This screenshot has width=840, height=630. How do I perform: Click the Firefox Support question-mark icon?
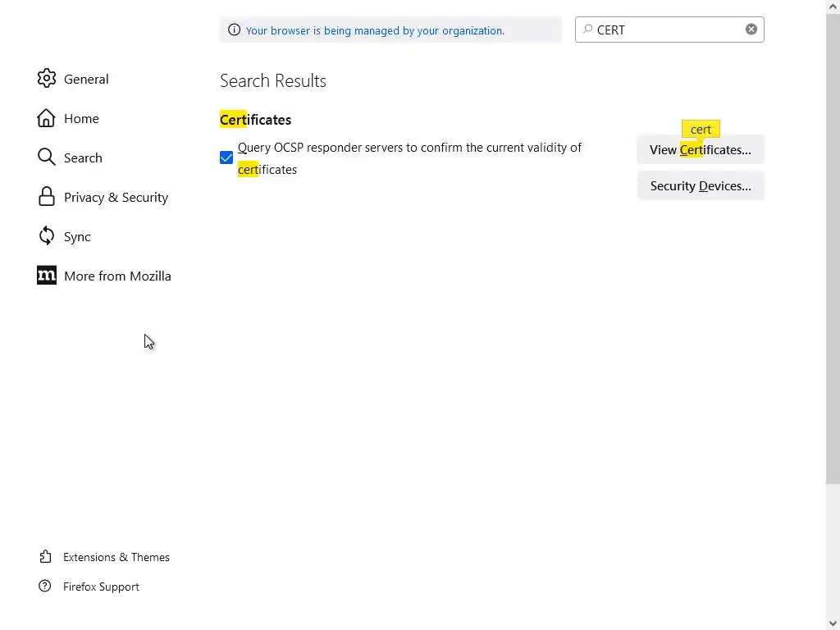(x=46, y=587)
